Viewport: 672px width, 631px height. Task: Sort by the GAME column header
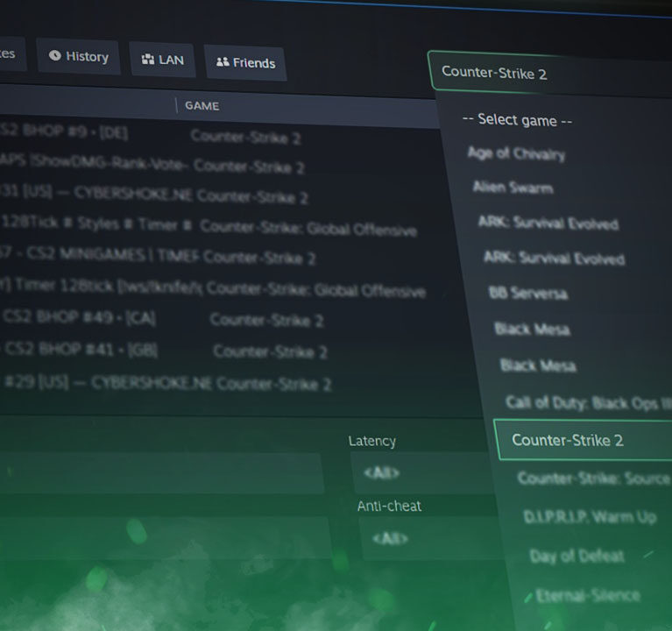click(x=202, y=106)
